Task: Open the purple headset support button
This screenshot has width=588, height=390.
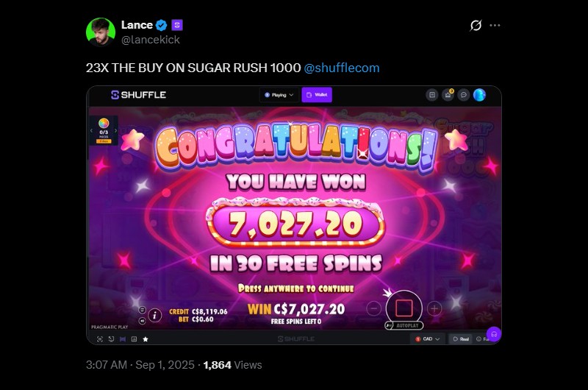Action: click(494, 334)
